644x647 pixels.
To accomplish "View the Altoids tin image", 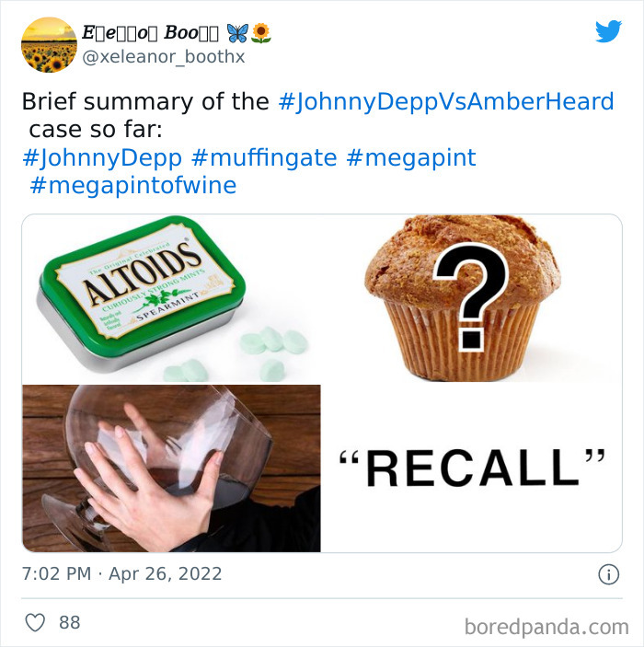I will tap(171, 299).
